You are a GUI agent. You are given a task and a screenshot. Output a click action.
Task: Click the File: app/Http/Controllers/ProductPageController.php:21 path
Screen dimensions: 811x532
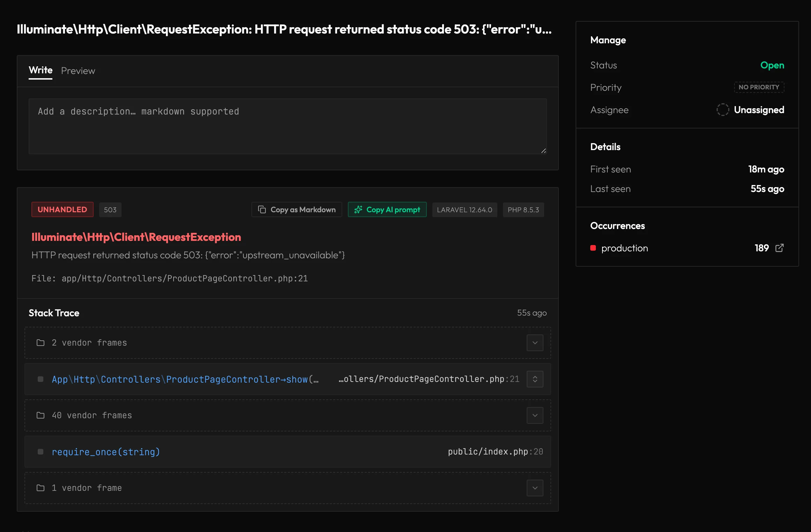coord(170,279)
